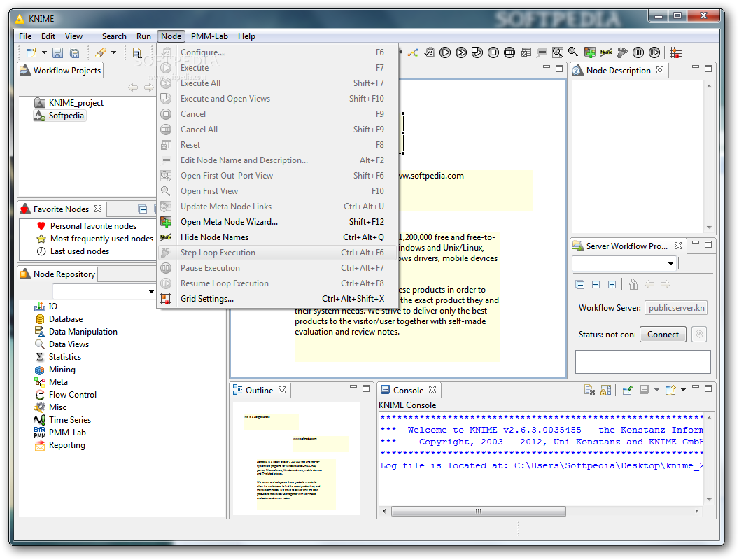Click the Configure checklist toolbar icon

click(430, 52)
